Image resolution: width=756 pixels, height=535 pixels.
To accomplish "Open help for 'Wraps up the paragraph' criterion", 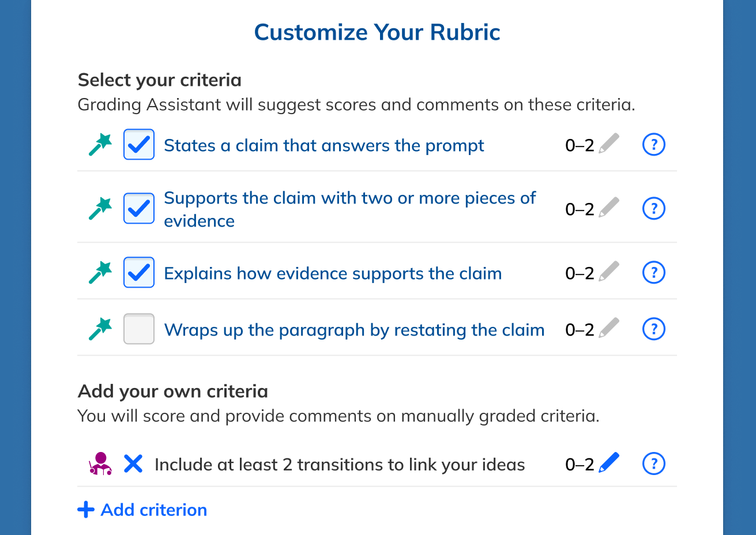I will pos(653,329).
